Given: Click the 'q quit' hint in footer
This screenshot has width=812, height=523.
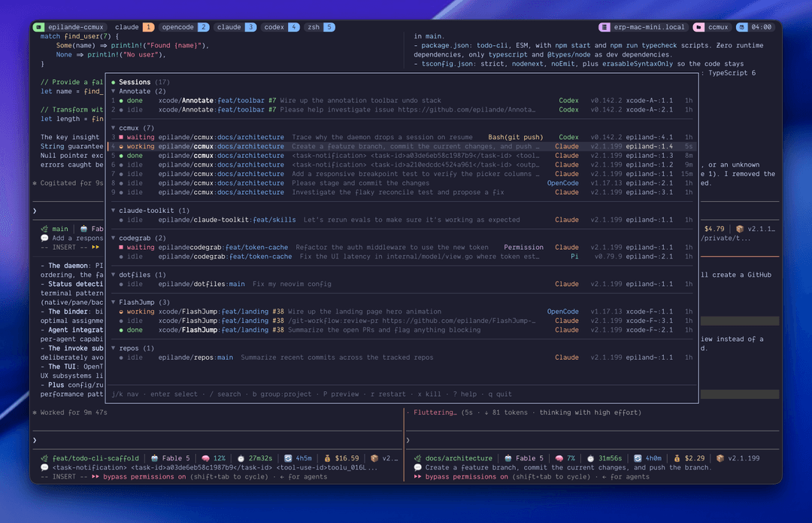Looking at the screenshot, I should pyautogui.click(x=500, y=394).
